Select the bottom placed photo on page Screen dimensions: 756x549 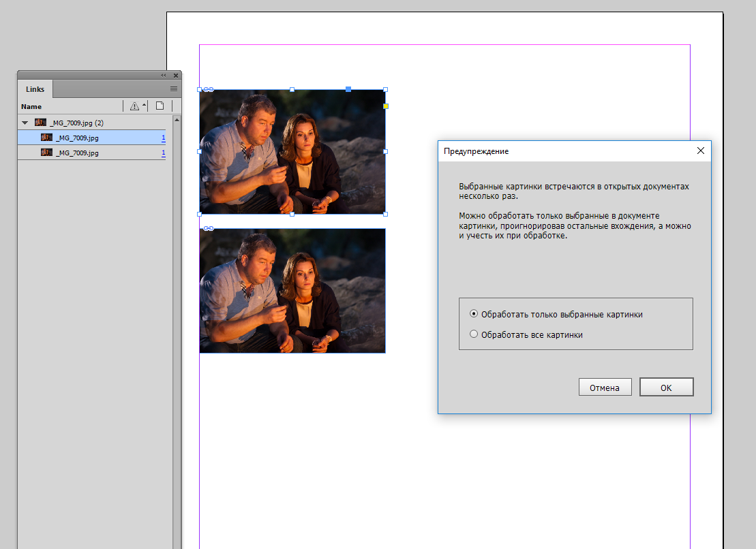(x=292, y=291)
